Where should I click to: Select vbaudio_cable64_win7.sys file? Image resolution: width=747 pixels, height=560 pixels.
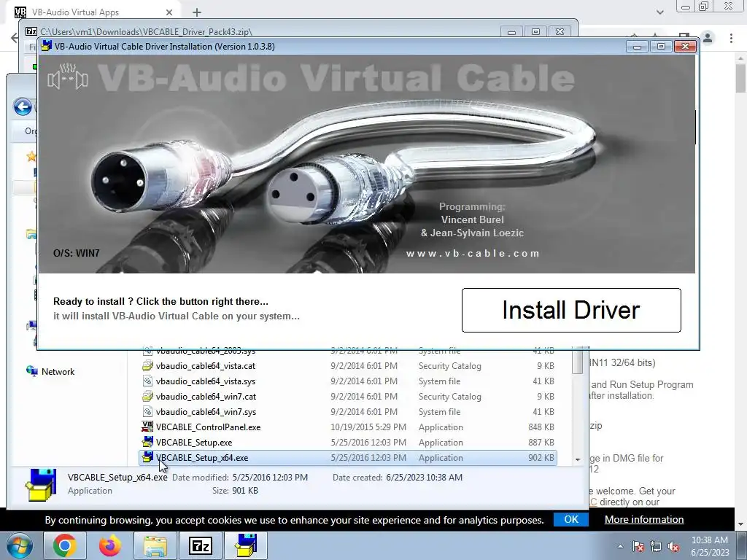tap(348, 412)
